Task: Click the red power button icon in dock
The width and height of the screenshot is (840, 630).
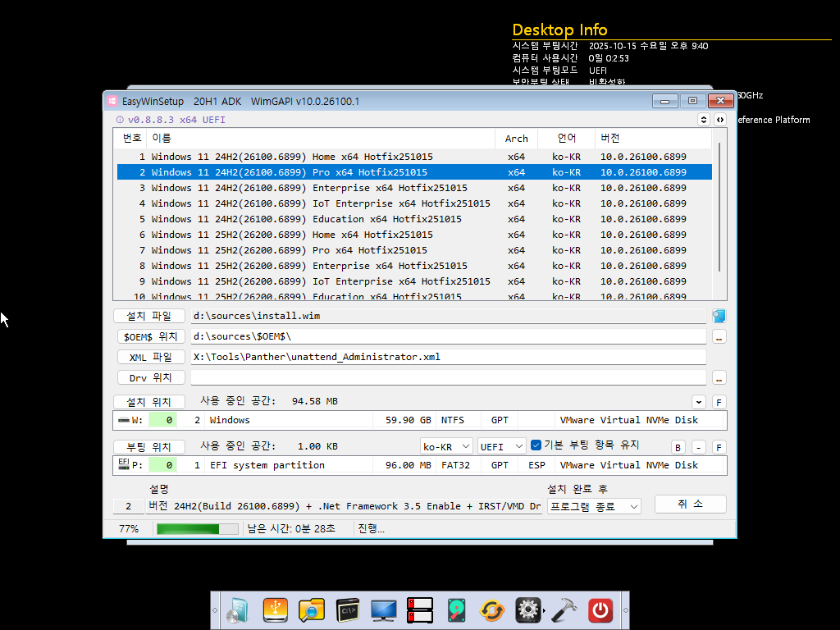Action: click(x=600, y=610)
